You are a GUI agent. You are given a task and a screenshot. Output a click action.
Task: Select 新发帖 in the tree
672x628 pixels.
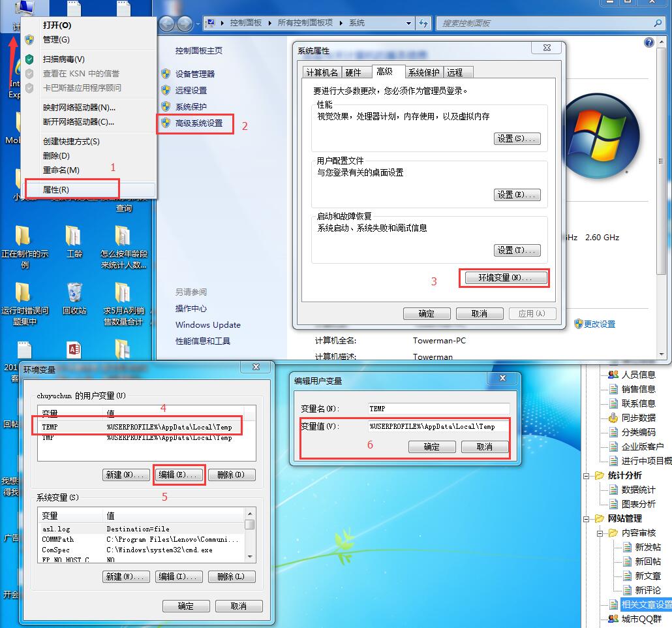click(x=648, y=547)
